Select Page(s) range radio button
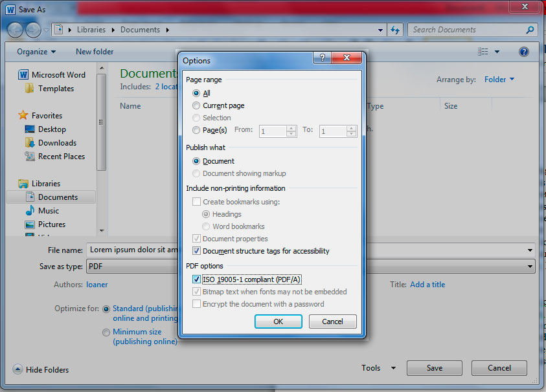Screen dimensions: 546x392 click(x=196, y=130)
